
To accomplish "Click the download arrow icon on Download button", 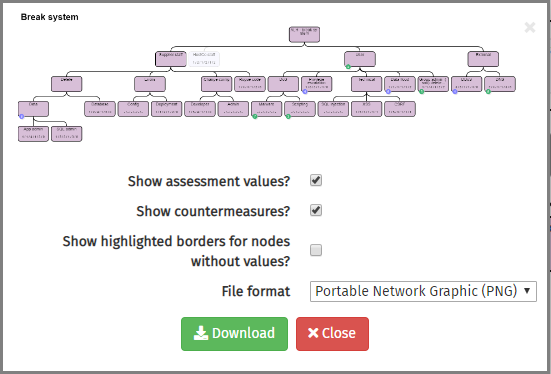I will pyautogui.click(x=201, y=333).
